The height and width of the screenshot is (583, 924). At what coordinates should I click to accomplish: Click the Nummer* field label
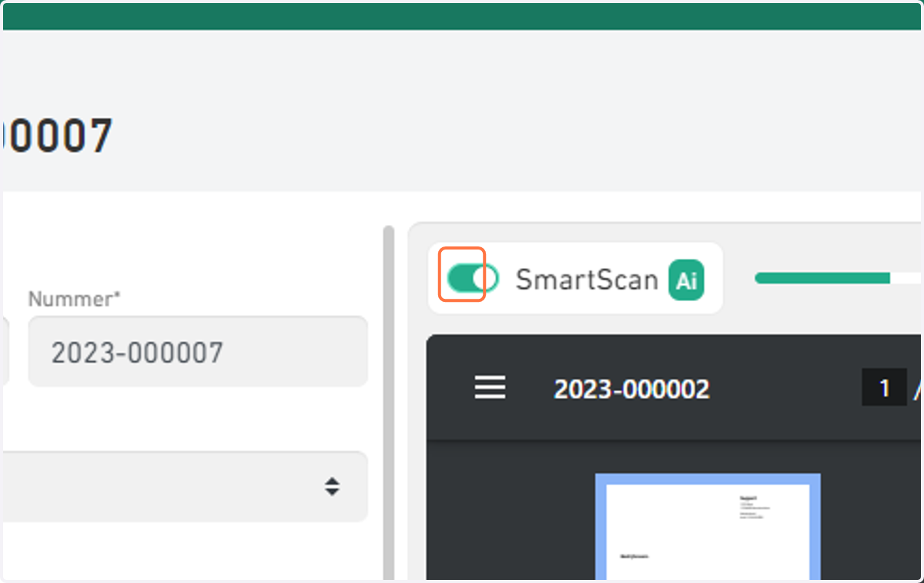(x=75, y=299)
